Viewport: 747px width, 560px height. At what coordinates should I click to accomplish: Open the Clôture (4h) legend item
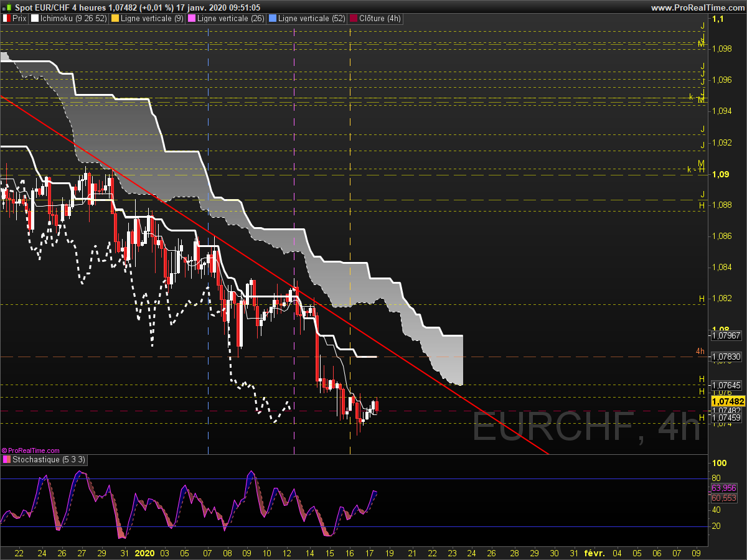click(376, 19)
